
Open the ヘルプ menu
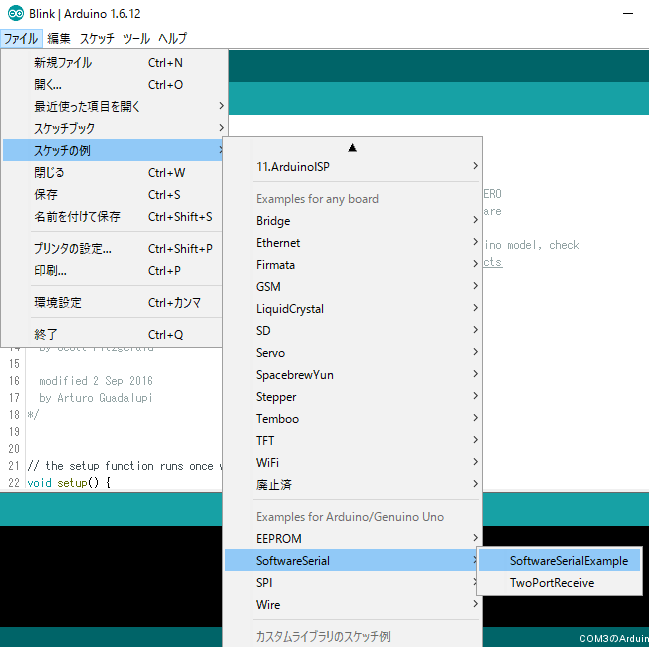click(172, 39)
